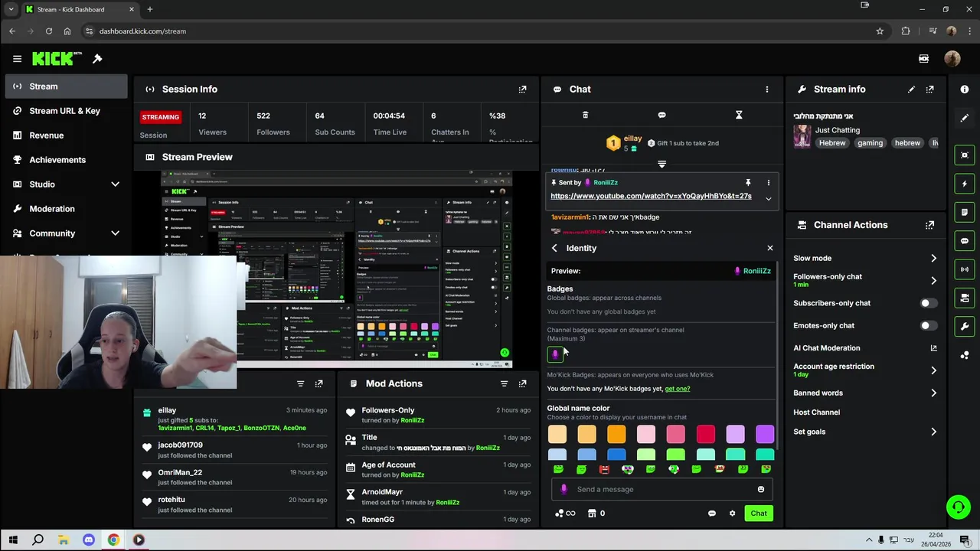
Task: Choose the bright purple name color swatch
Action: (764, 435)
